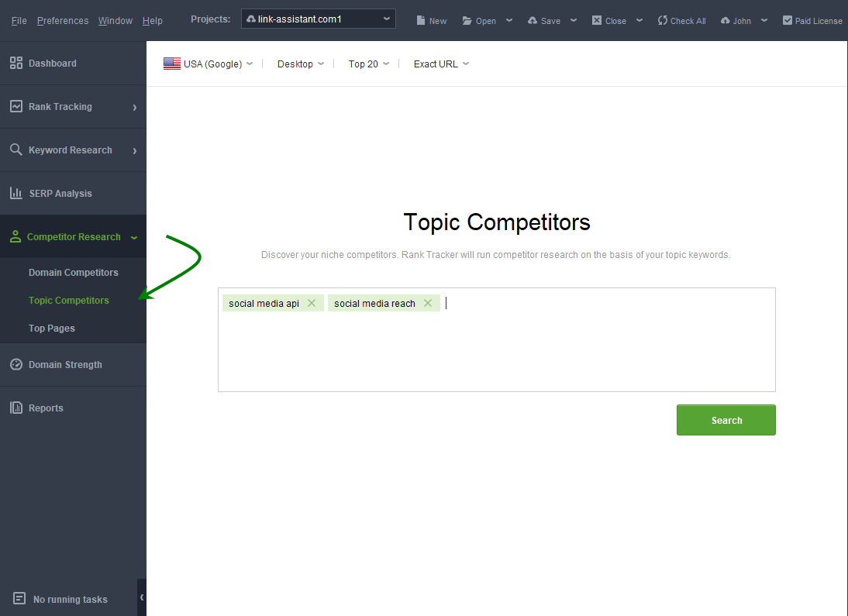This screenshot has width=848, height=616.
Task: Remove the 'social media api' keyword tag
Action: (x=312, y=304)
